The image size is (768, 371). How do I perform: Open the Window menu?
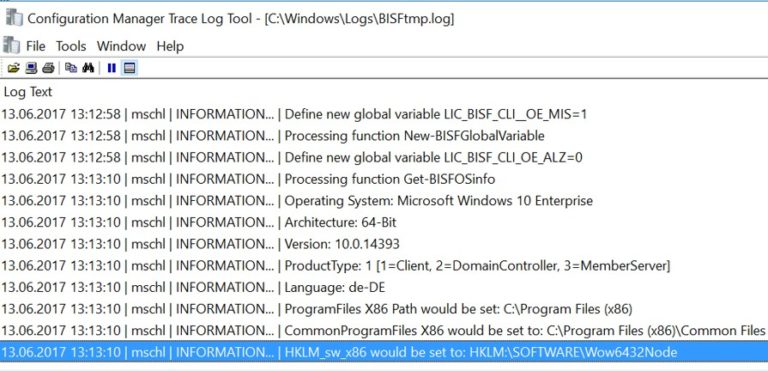tap(121, 46)
